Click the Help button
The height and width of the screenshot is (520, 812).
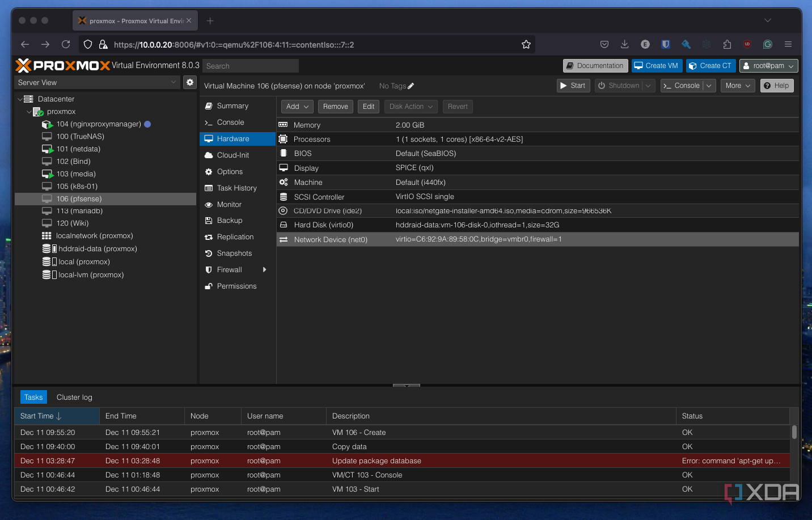pyautogui.click(x=777, y=86)
